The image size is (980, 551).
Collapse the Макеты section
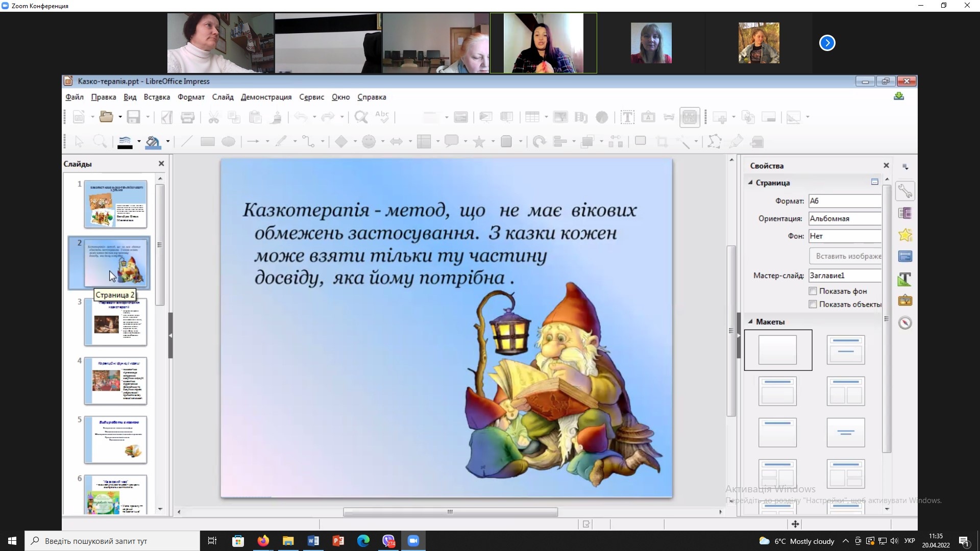750,321
